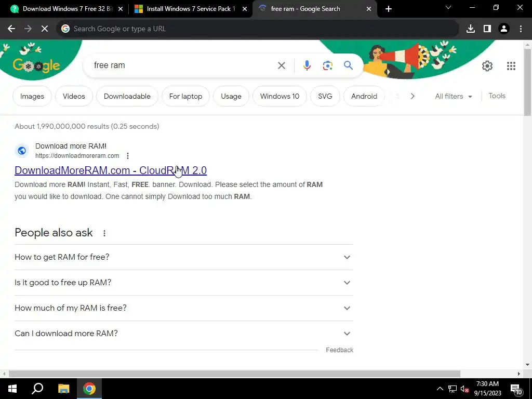Select the For laptop filter chip
Screen dimensions: 532x399
(185, 96)
